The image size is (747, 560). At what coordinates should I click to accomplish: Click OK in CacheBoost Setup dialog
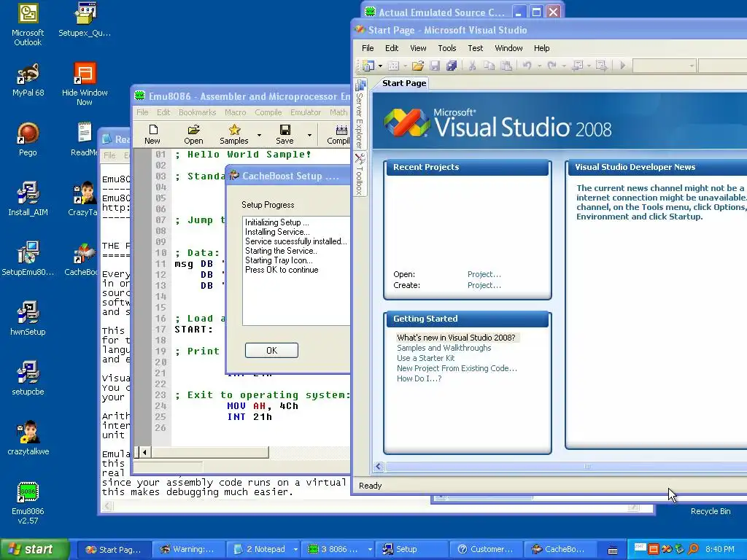click(x=271, y=351)
